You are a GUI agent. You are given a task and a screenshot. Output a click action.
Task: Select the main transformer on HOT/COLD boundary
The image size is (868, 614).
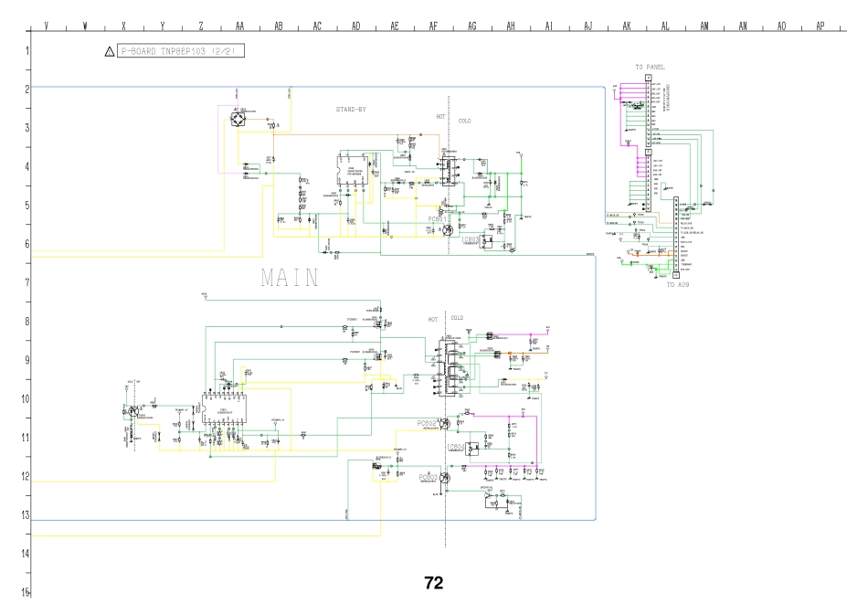(x=448, y=367)
